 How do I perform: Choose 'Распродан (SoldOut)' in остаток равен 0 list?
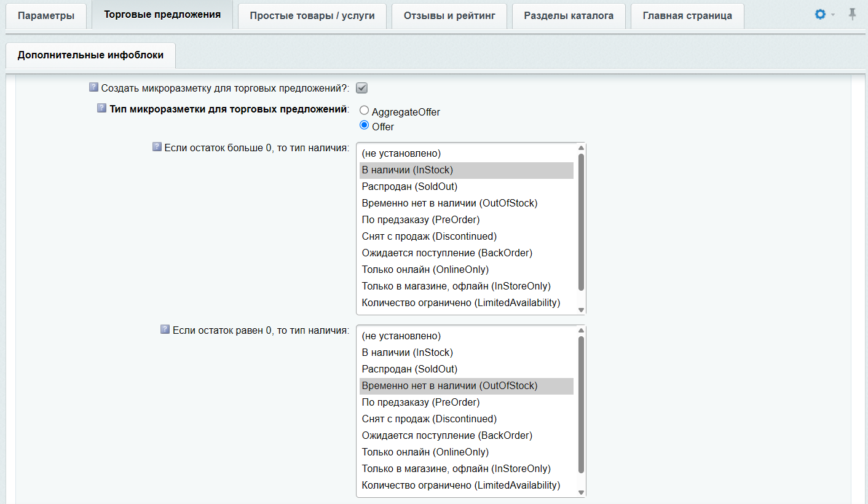(x=467, y=369)
